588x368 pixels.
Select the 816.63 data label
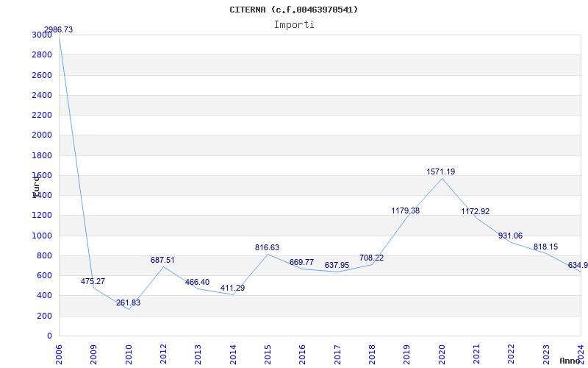pos(267,247)
